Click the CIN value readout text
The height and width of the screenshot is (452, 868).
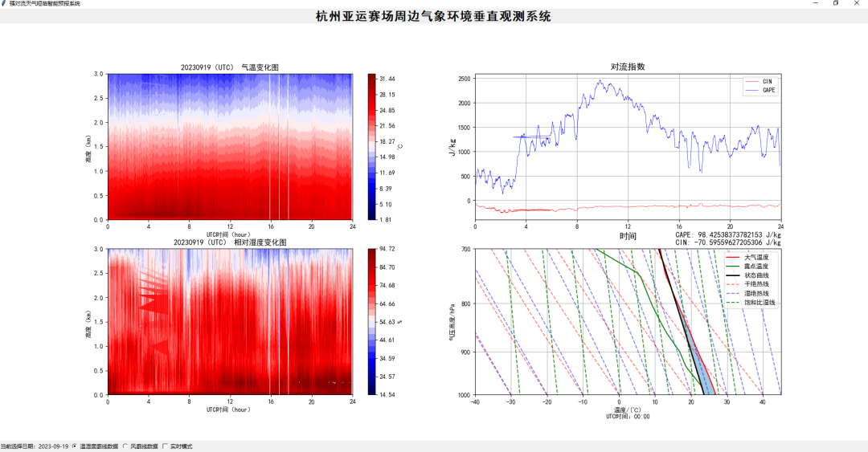tap(728, 242)
